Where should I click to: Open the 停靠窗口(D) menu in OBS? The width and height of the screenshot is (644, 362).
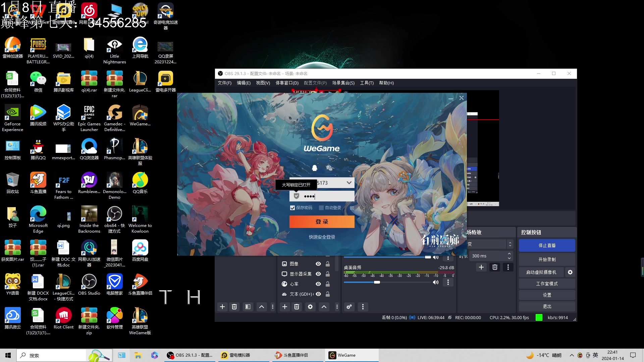coord(287,83)
